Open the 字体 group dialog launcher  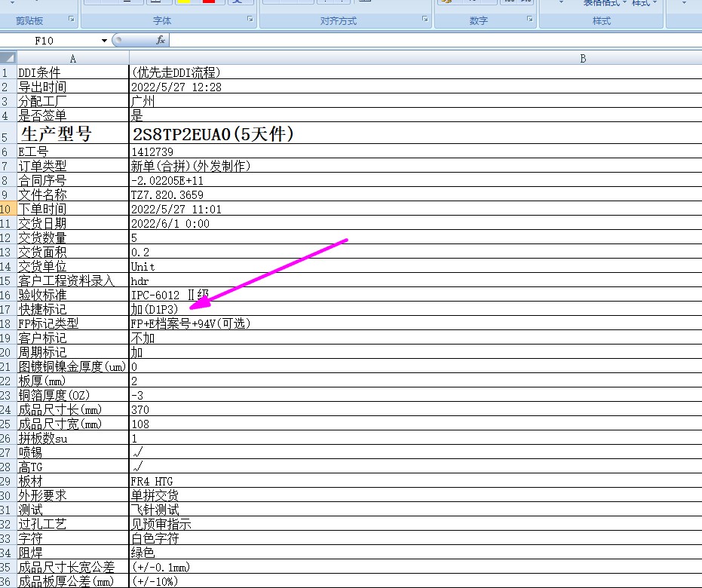(x=250, y=20)
